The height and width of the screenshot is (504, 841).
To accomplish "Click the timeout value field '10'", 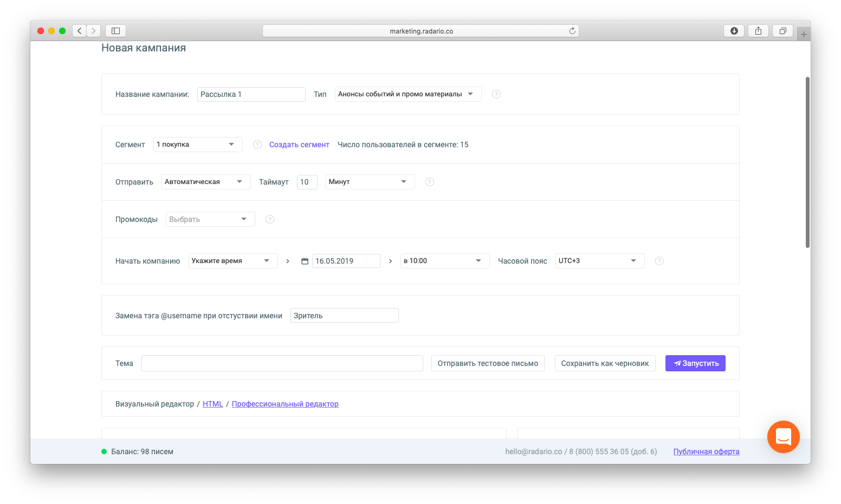I will coord(307,182).
